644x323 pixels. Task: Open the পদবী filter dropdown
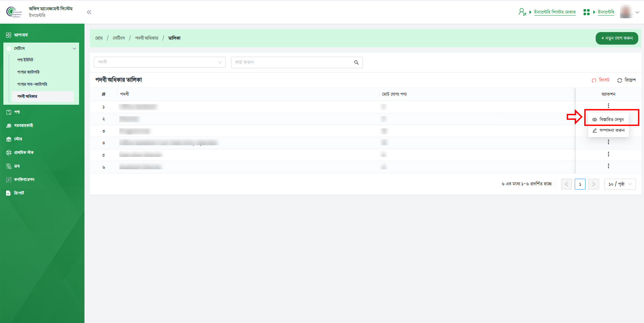point(160,62)
